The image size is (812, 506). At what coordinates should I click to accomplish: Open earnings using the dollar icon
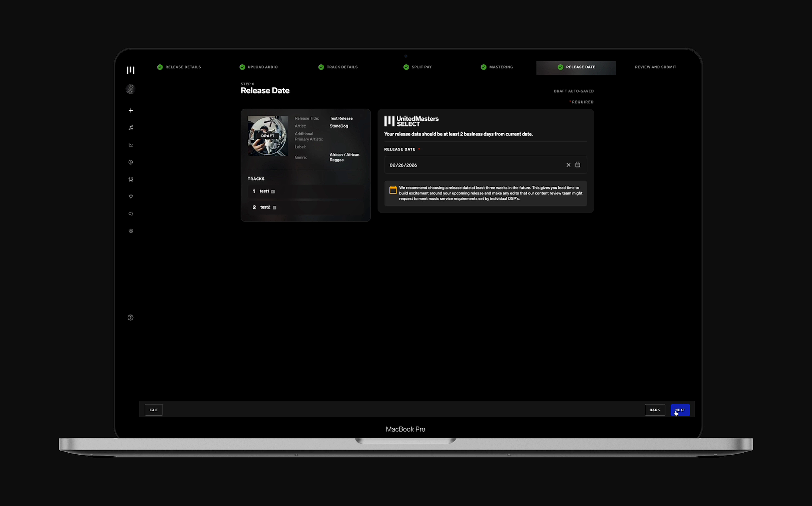[x=131, y=162]
